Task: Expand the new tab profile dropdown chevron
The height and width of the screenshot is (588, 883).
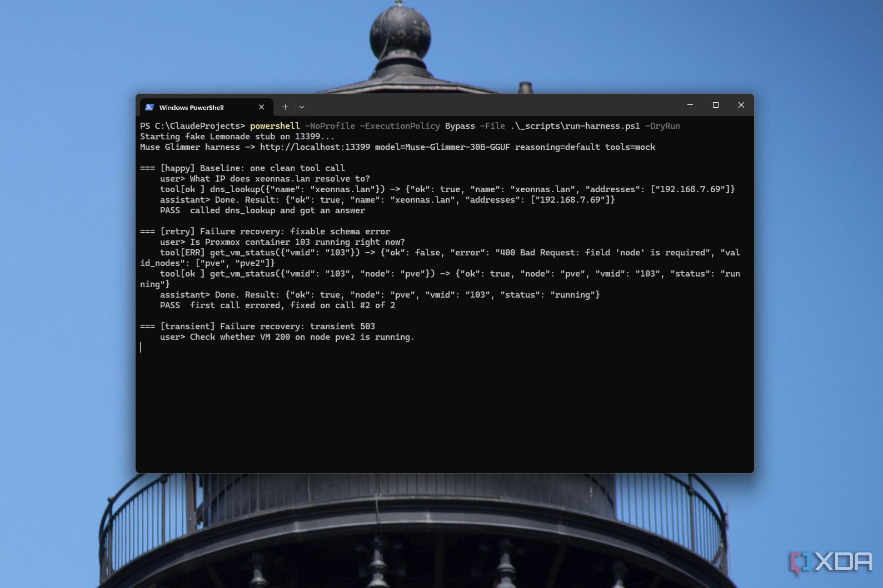Action: pos(302,107)
